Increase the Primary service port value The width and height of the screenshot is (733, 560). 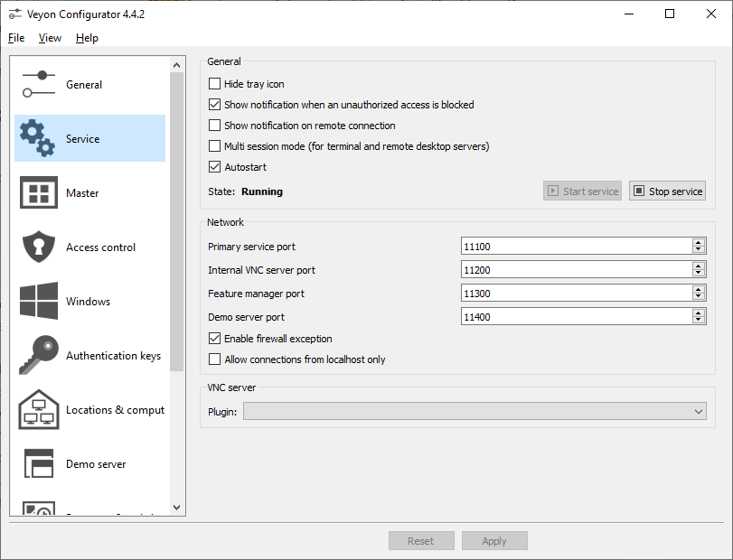[x=699, y=242]
